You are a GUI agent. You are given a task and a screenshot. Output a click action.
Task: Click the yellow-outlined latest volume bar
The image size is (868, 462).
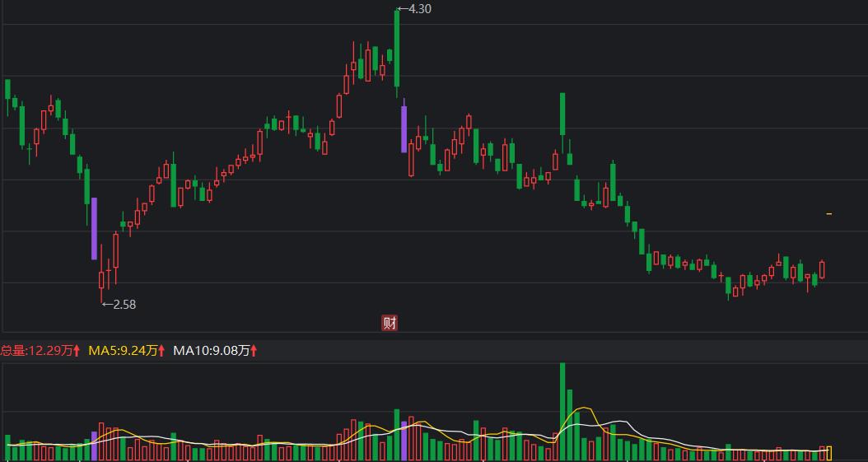pos(829,454)
